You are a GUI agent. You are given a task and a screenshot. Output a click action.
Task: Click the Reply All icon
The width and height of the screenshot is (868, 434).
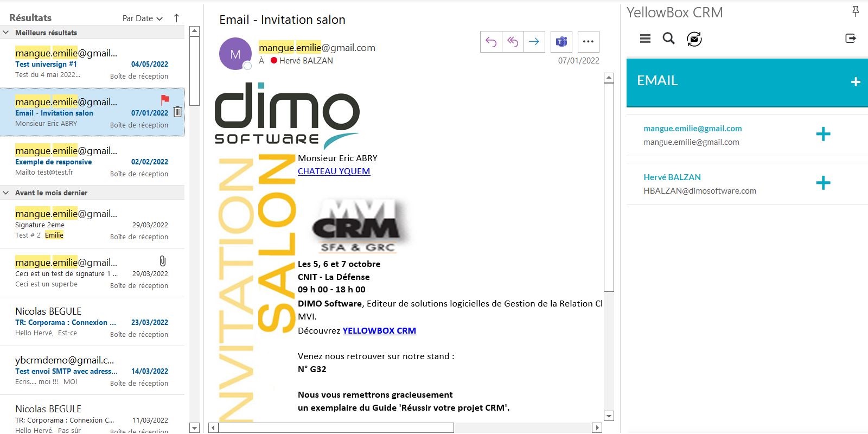513,42
